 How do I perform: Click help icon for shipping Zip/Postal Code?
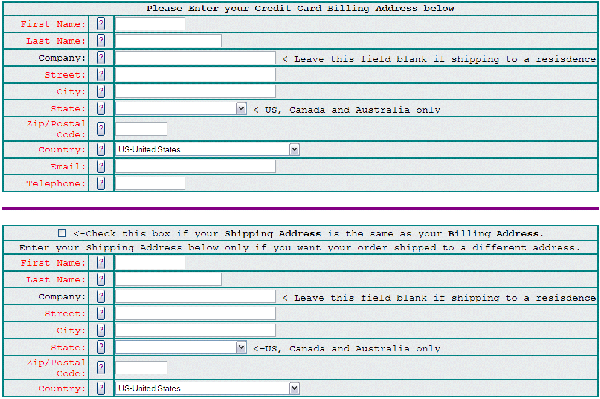[x=101, y=367]
